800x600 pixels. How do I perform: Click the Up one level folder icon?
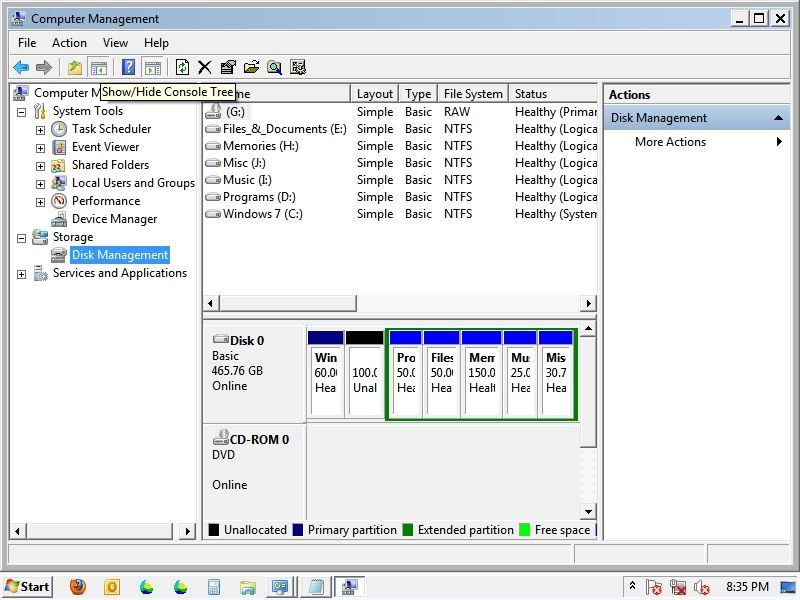tap(75, 67)
